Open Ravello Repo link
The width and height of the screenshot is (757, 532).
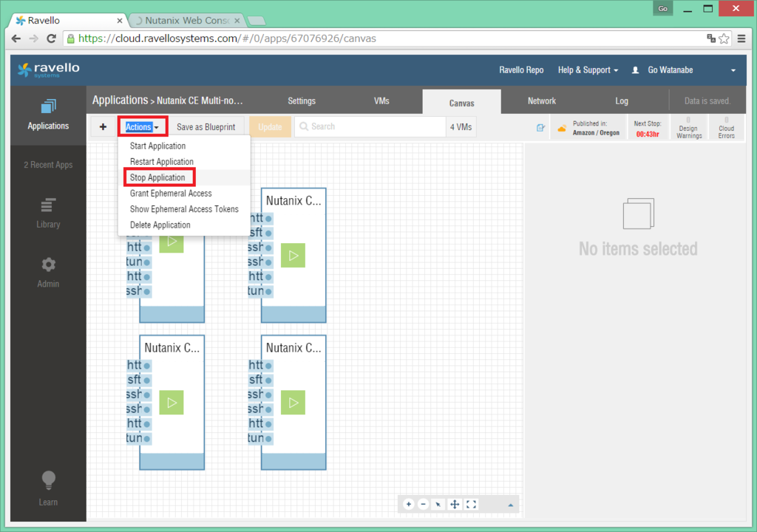(521, 70)
